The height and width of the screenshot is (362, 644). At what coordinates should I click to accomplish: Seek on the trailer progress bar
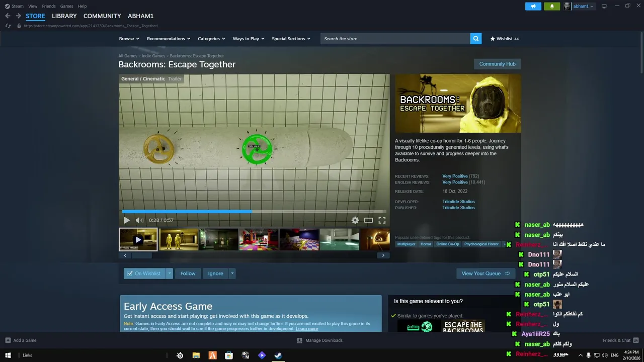tap(254, 212)
